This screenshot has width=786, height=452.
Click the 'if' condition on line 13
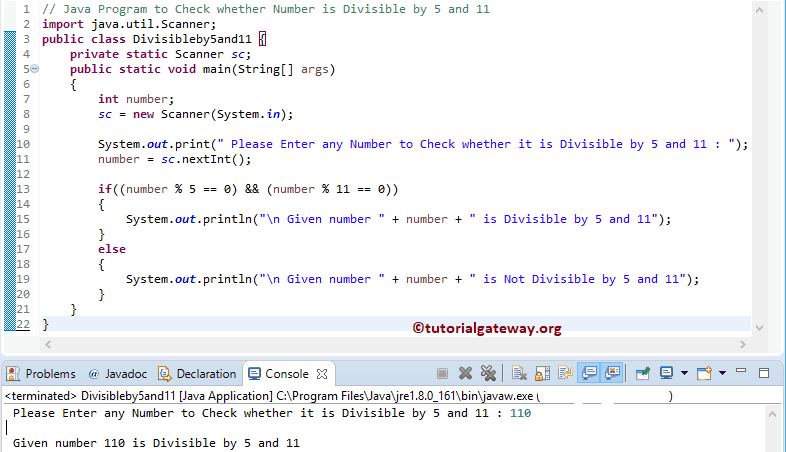248,189
